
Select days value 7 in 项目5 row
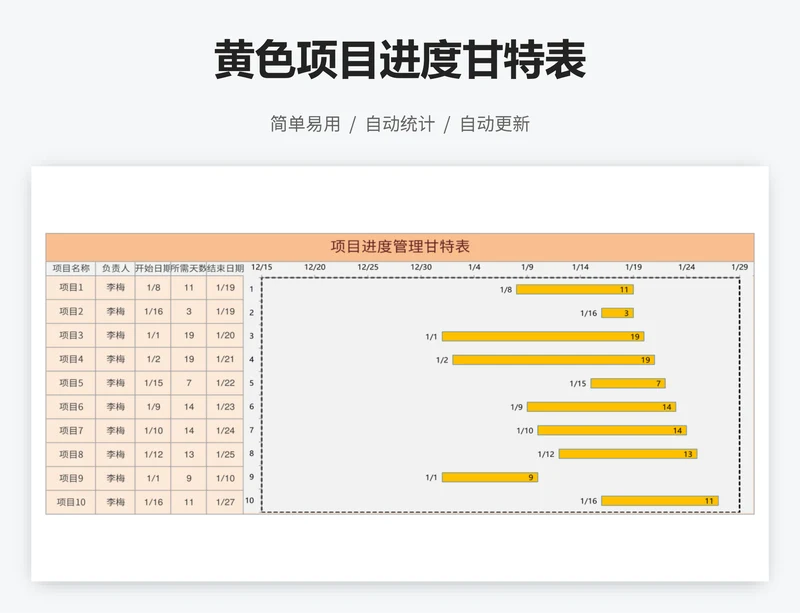tap(189, 383)
